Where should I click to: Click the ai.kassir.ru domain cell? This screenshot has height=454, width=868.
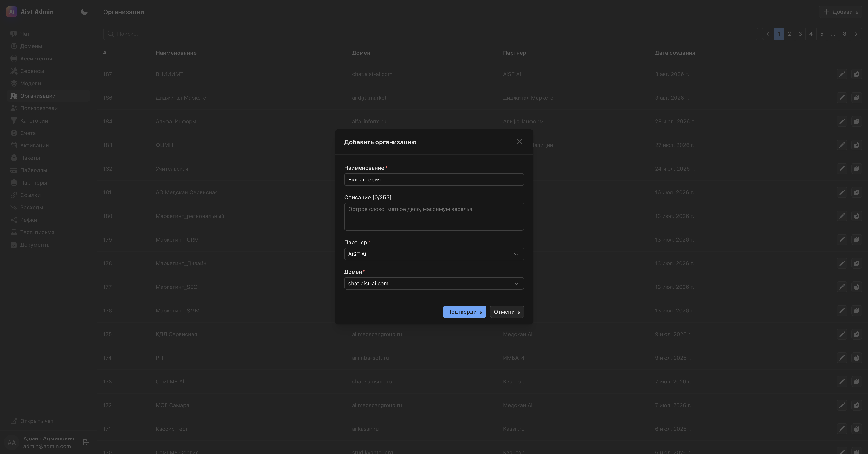point(365,429)
